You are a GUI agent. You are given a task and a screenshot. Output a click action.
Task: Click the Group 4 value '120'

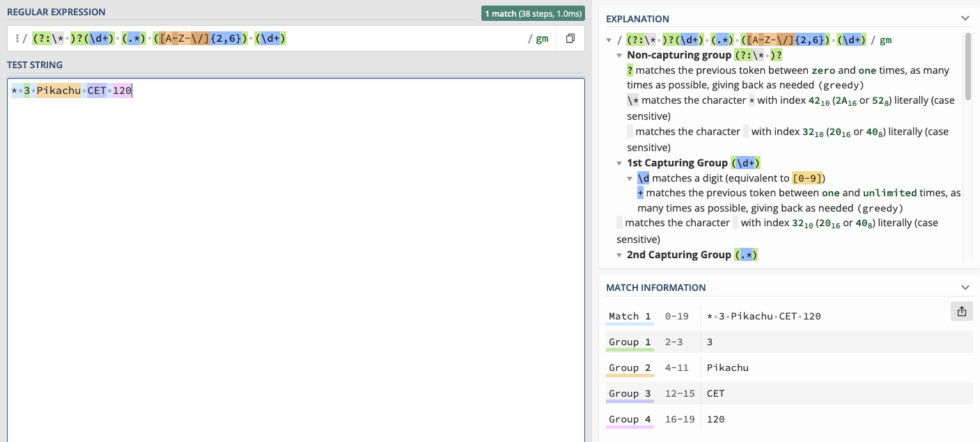coord(715,419)
